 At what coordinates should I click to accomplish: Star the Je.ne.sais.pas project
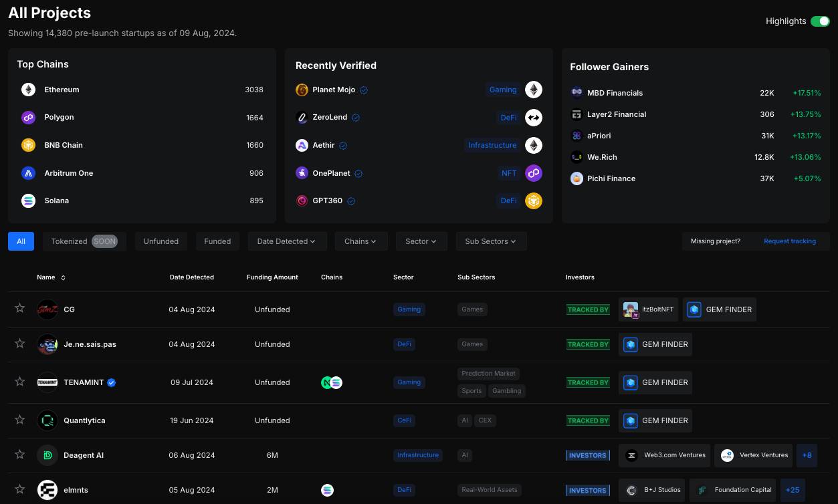coord(20,344)
